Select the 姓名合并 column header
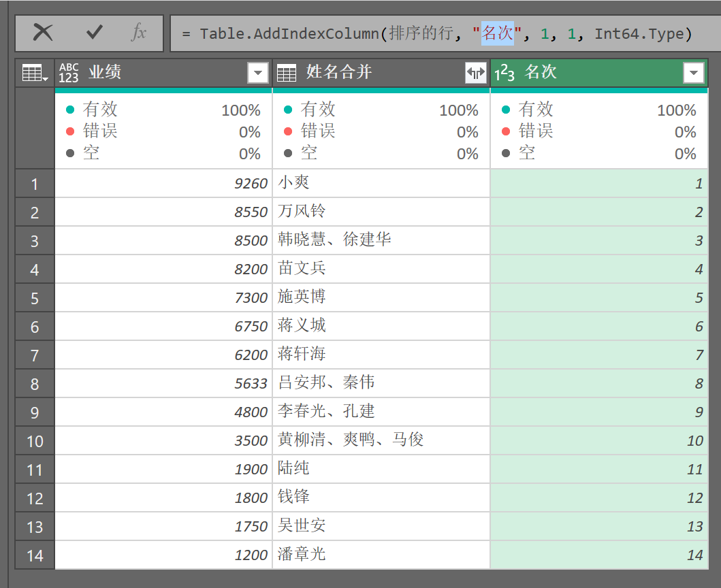 coord(381,73)
